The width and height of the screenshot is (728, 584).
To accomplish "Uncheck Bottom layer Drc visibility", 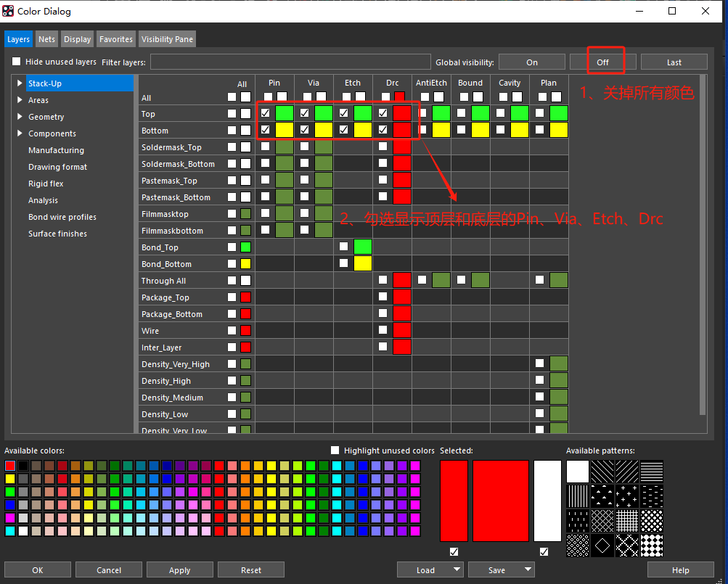I will tap(383, 130).
